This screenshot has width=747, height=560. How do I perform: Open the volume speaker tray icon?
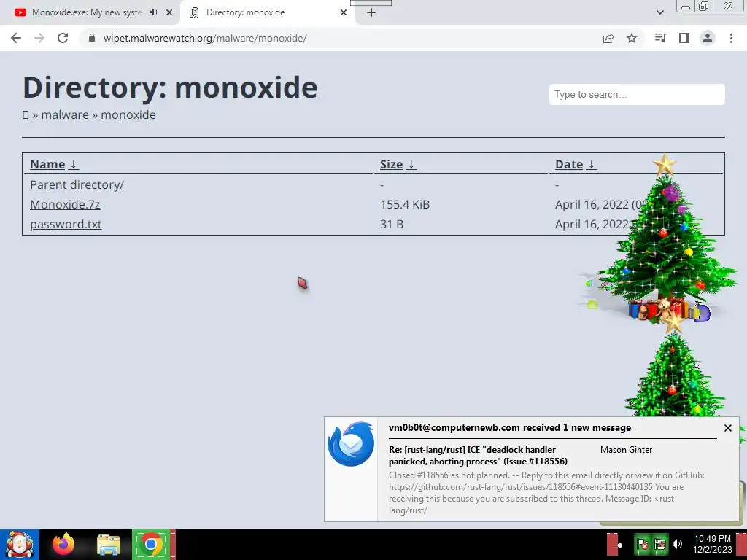677,544
